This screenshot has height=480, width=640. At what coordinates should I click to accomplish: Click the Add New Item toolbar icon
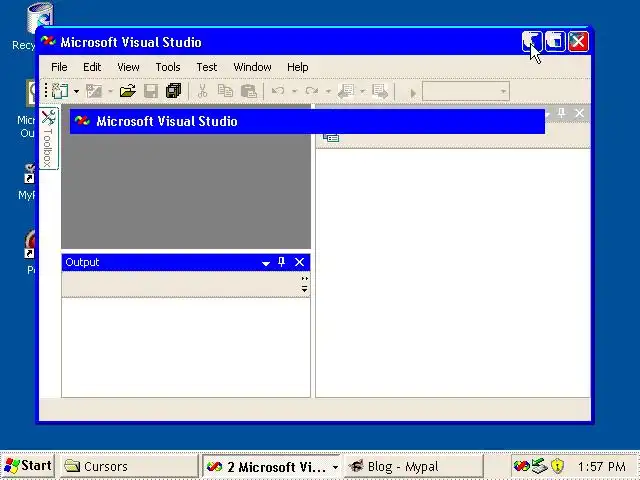[94, 91]
